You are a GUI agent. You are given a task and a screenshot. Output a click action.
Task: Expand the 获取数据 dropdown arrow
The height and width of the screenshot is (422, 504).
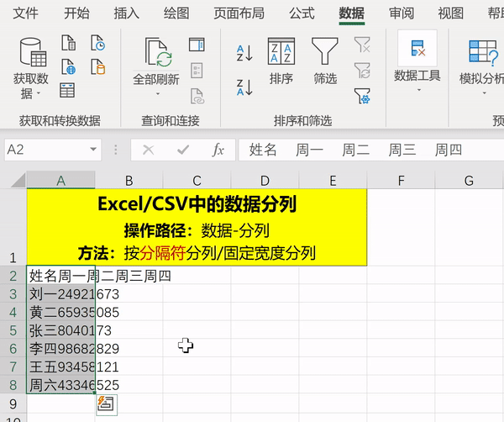pos(39,93)
